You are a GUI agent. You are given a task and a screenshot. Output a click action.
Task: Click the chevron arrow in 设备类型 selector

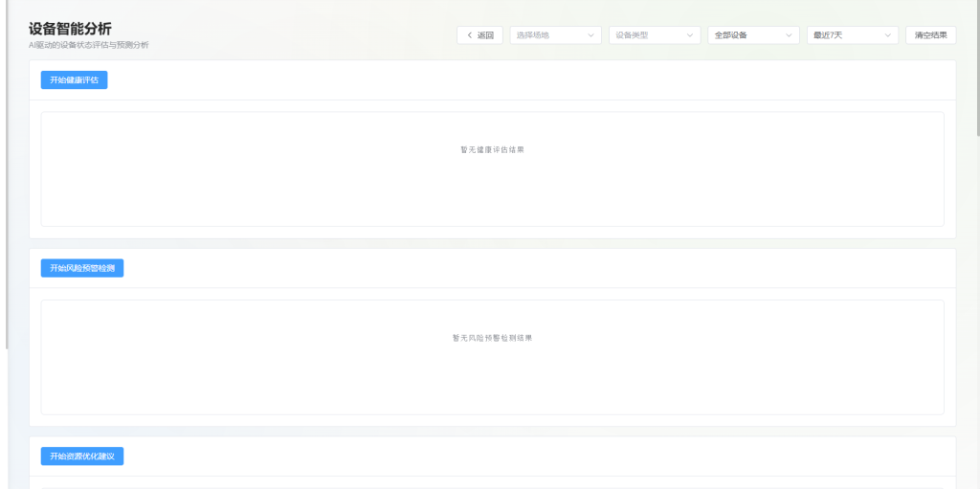(x=690, y=35)
